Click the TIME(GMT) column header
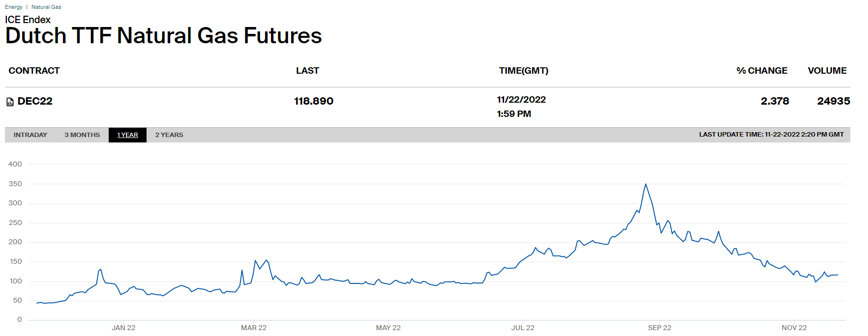This screenshot has width=868, height=336. coord(523,71)
